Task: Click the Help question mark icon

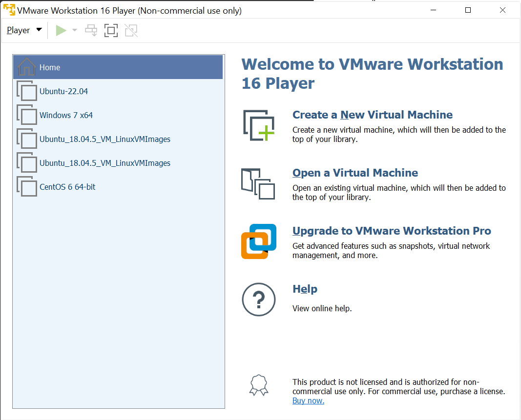Action: [258, 299]
